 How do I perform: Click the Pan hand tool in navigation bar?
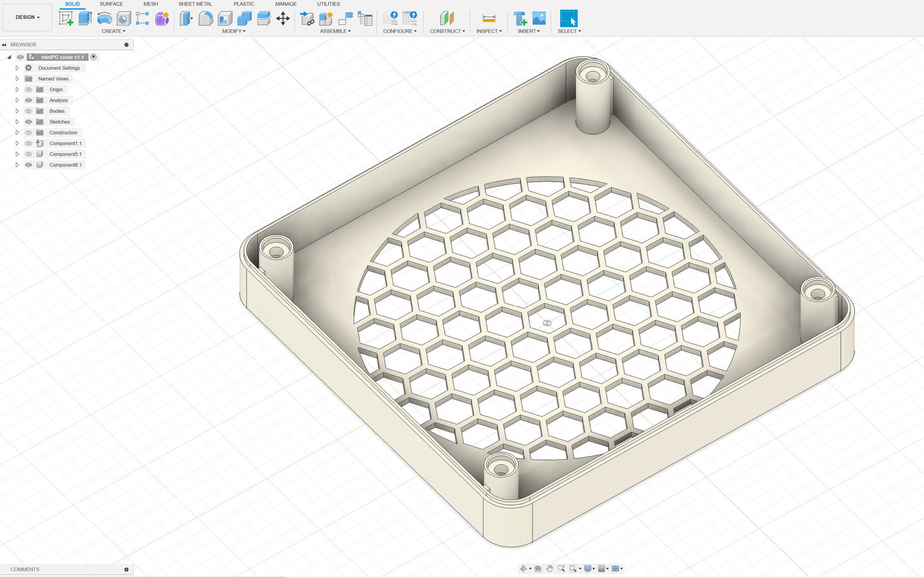tap(550, 569)
